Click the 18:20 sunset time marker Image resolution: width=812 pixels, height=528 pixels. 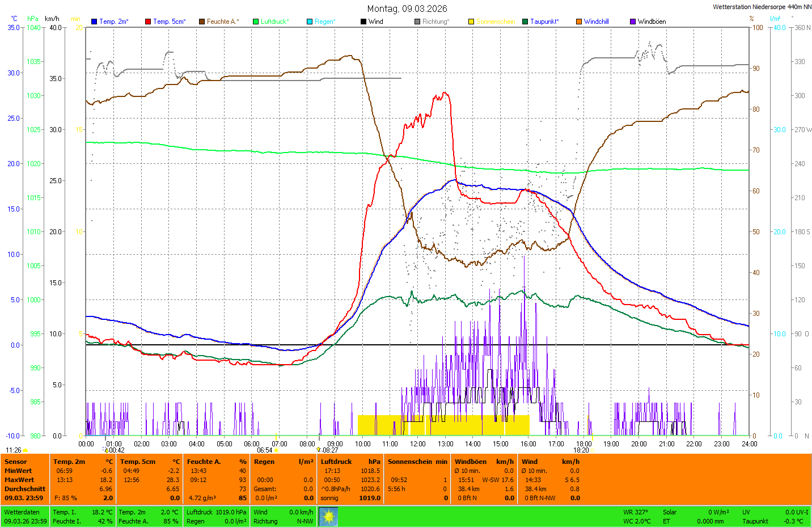point(581,450)
